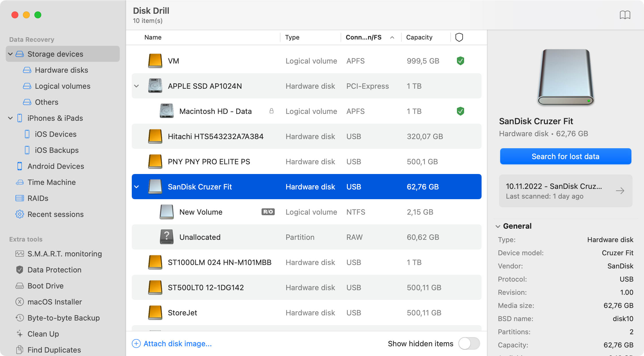This screenshot has height=356, width=644.
Task: Expand the SanDisk Cruzer Fit disclosure triangle
Action: 137,186
